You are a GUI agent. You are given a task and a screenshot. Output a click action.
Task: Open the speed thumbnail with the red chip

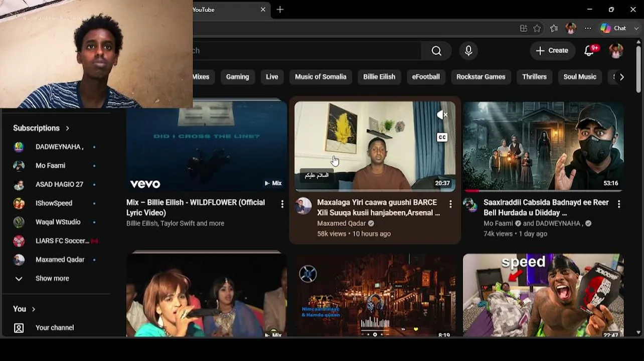click(x=543, y=295)
